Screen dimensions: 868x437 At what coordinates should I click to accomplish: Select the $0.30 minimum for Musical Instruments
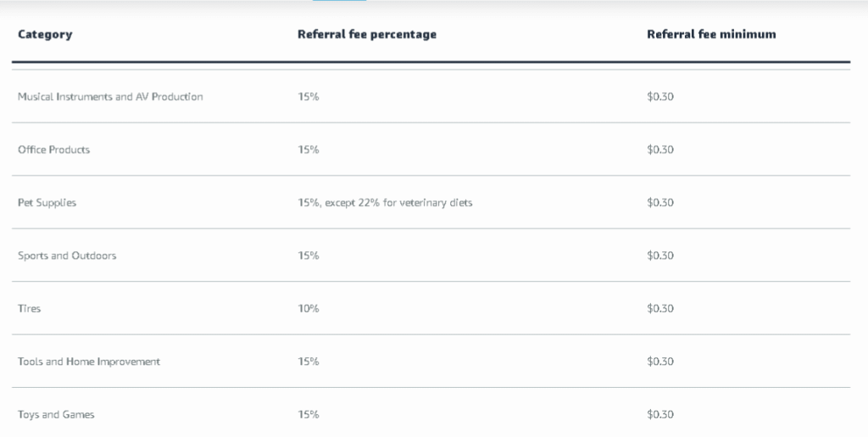pyautogui.click(x=660, y=97)
